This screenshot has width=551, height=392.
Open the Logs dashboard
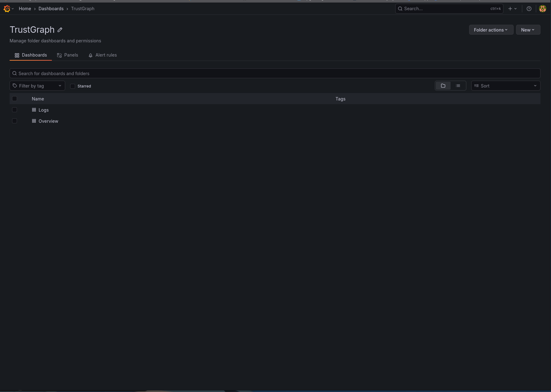coord(44,110)
